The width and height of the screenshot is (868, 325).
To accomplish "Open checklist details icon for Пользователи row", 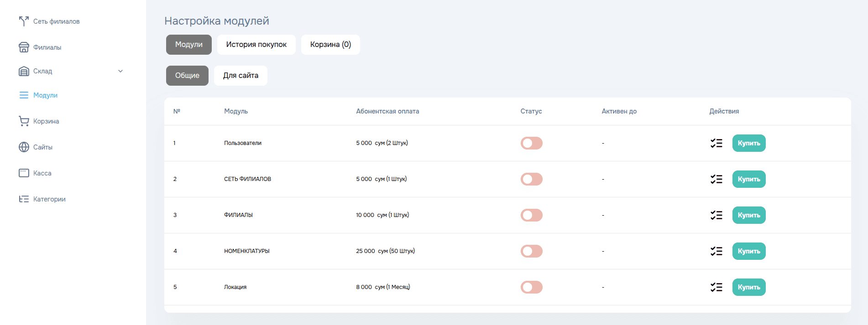I will 716,143.
